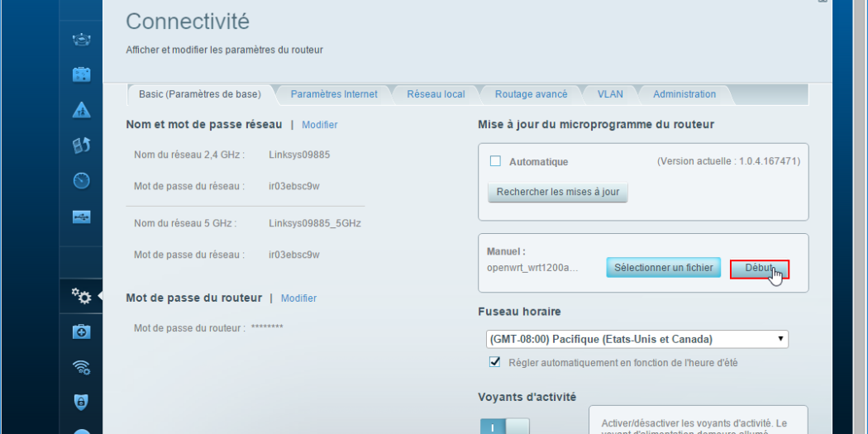Click the Rechercher les mises à jour button

click(x=557, y=192)
